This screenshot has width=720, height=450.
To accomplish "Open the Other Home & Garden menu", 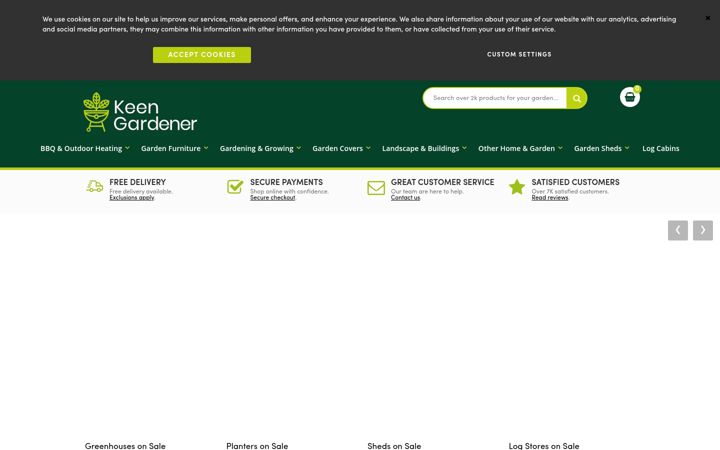I will pyautogui.click(x=516, y=148).
